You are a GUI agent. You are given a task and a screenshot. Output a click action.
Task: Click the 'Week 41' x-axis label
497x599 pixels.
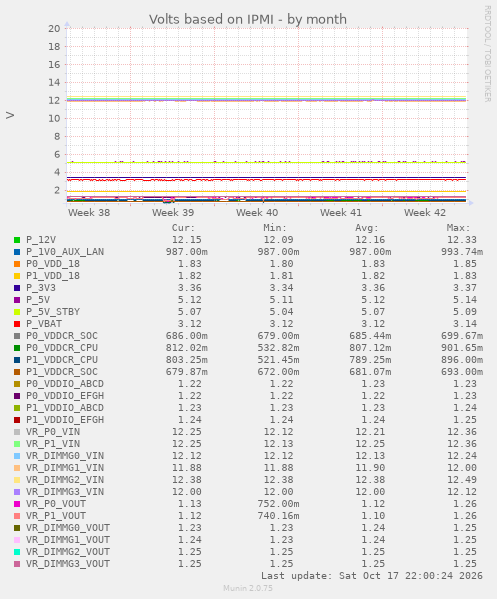tap(341, 213)
